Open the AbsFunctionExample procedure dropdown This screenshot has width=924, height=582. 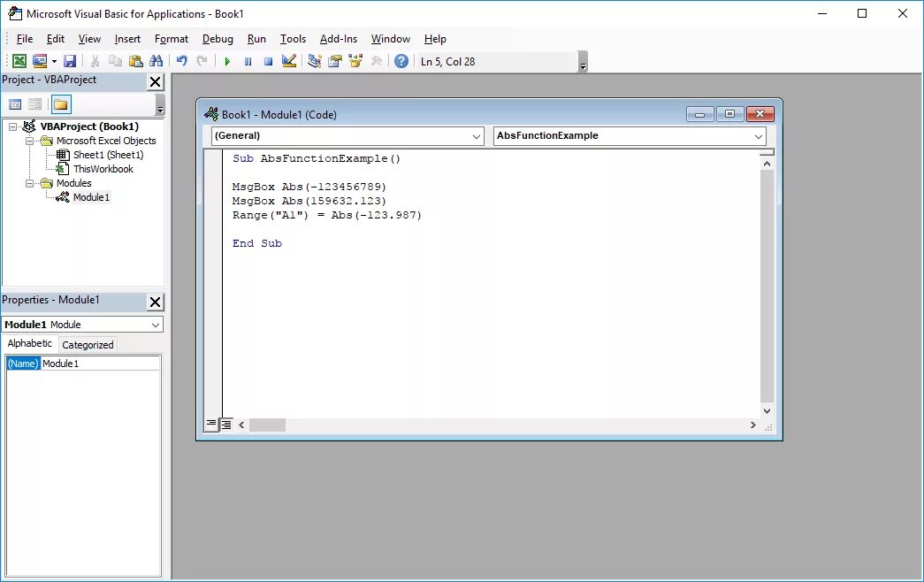pyautogui.click(x=759, y=136)
